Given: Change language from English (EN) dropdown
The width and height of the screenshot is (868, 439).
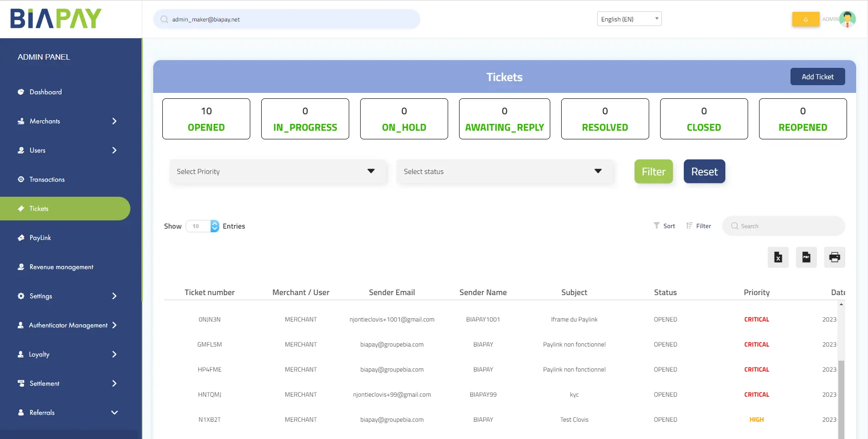Looking at the screenshot, I should point(629,19).
